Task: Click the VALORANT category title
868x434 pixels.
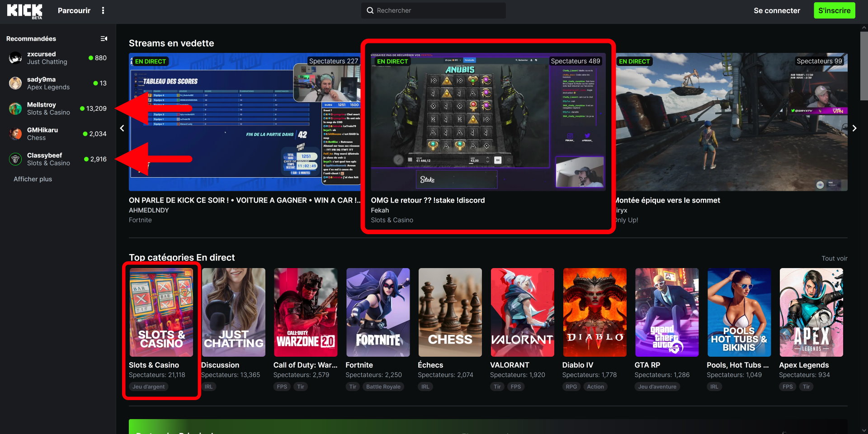Action: pos(509,365)
